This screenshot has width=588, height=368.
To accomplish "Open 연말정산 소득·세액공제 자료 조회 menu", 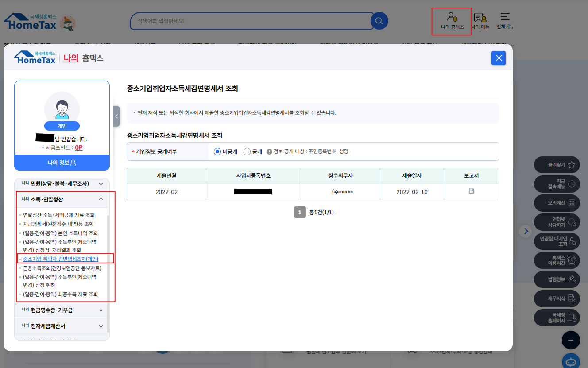I will point(59,215).
